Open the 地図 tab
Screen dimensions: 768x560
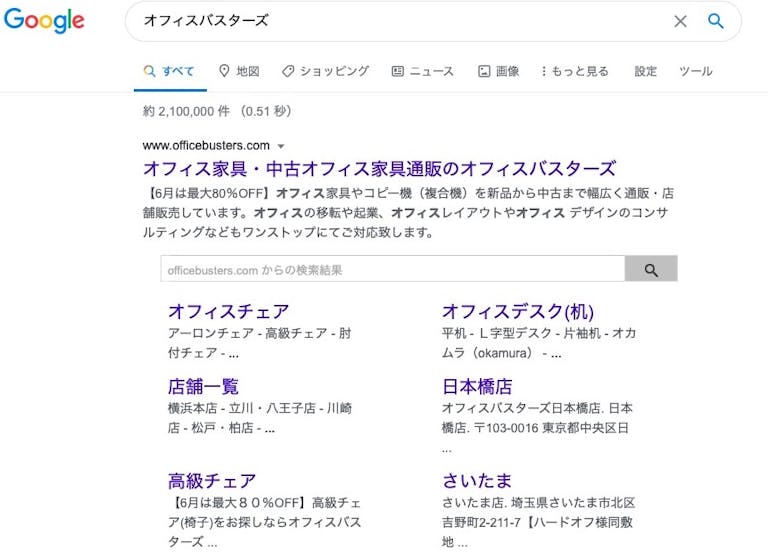(x=239, y=71)
